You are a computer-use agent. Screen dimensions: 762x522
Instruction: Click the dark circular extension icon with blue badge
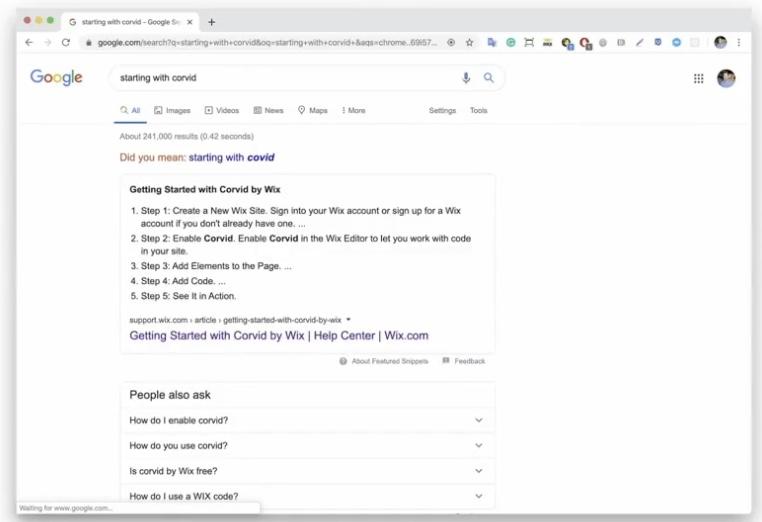click(567, 43)
